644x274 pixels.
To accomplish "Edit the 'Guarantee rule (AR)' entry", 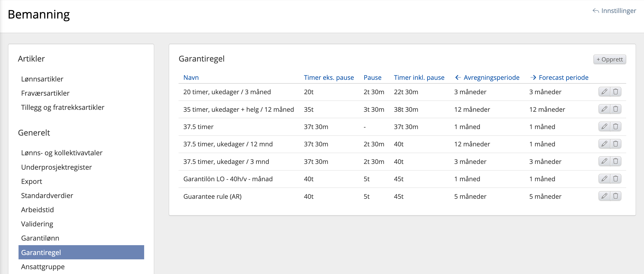I will (x=604, y=196).
